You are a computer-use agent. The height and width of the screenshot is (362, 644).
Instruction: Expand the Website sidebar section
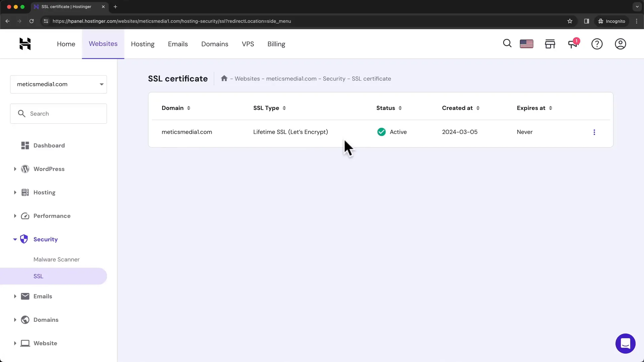[15, 343]
